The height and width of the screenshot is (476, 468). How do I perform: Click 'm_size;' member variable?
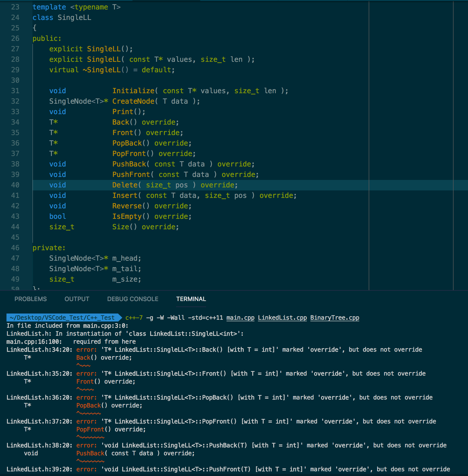pyautogui.click(x=127, y=279)
